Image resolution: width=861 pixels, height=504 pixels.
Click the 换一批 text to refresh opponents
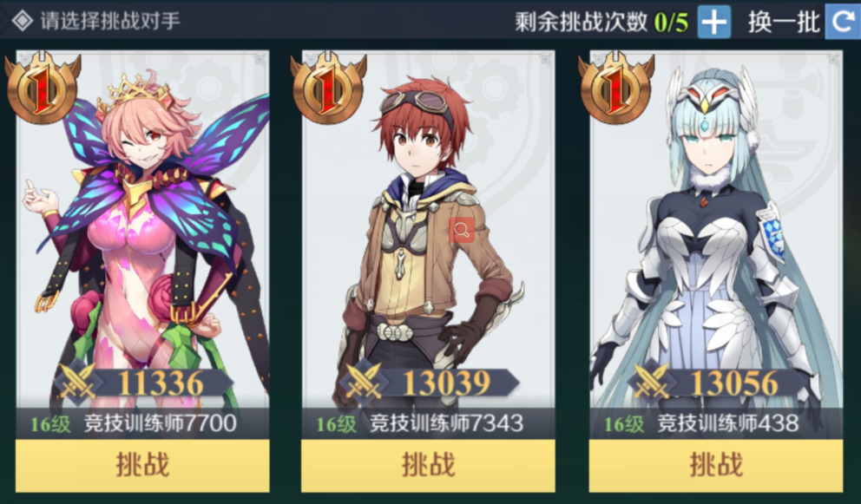[784, 22]
